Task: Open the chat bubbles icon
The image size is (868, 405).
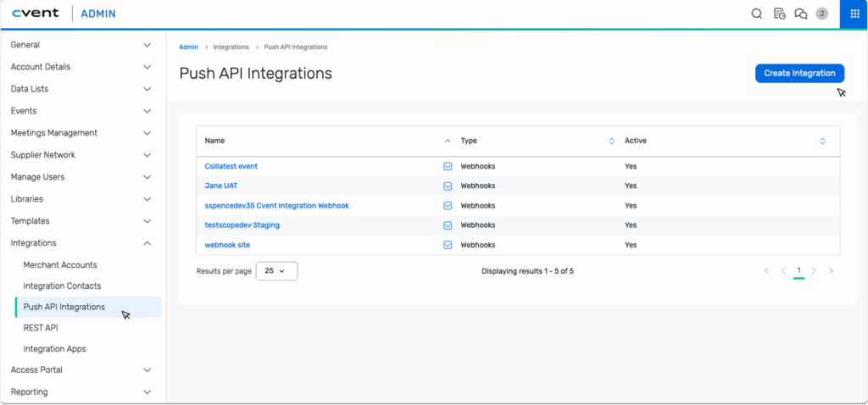Action: pyautogui.click(x=800, y=14)
